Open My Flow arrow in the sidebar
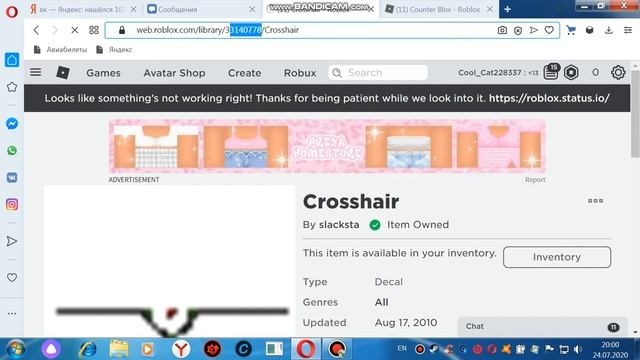 (12, 241)
